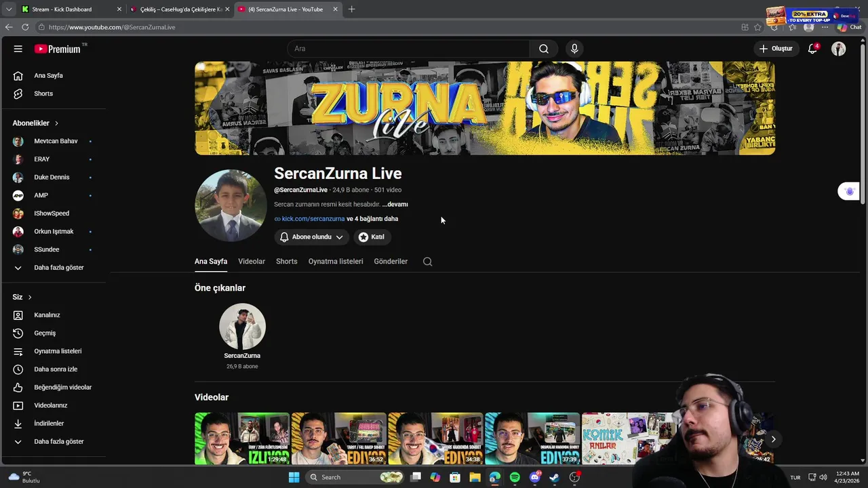Click the search magnifier button
The image size is (868, 488).
point(544,49)
